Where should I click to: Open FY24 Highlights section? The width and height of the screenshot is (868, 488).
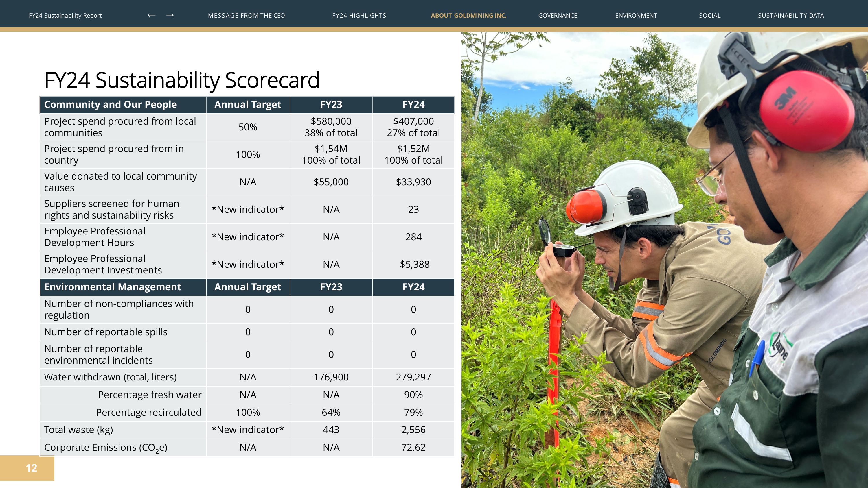coord(359,16)
